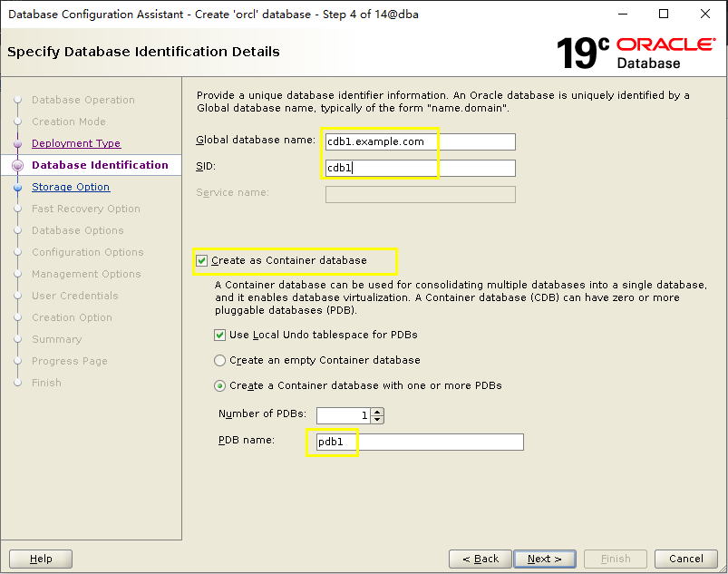Click the Database Options step

pyautogui.click(x=78, y=230)
